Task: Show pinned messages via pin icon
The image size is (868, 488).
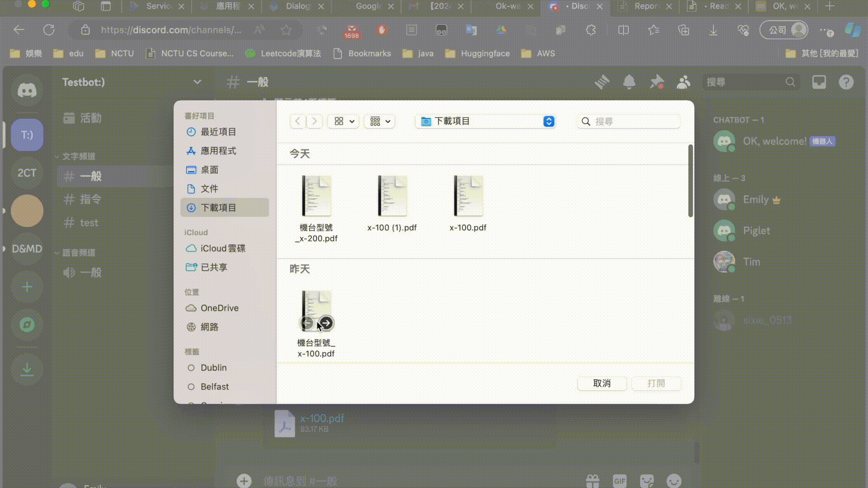Action: pos(656,82)
